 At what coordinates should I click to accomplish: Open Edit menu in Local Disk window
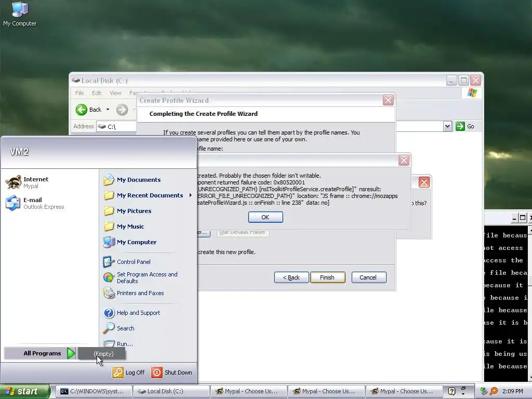pos(96,93)
